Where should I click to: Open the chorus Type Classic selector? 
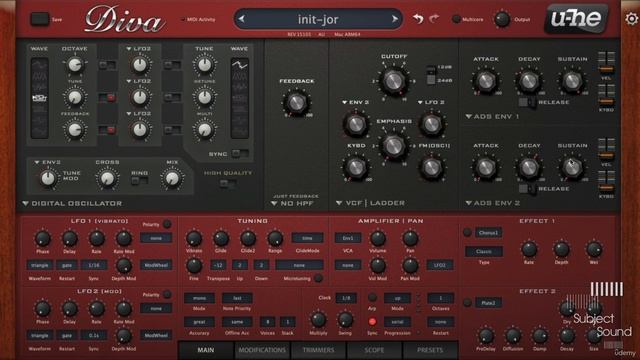pos(484,251)
